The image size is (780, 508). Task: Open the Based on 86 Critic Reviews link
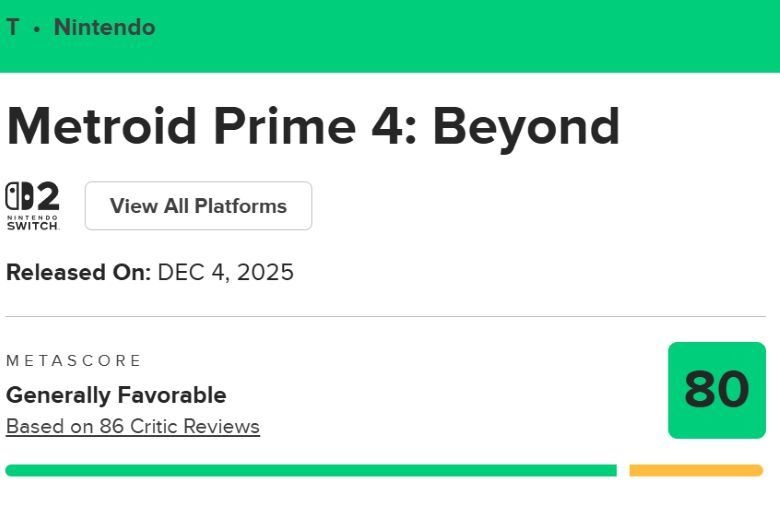[x=133, y=427]
